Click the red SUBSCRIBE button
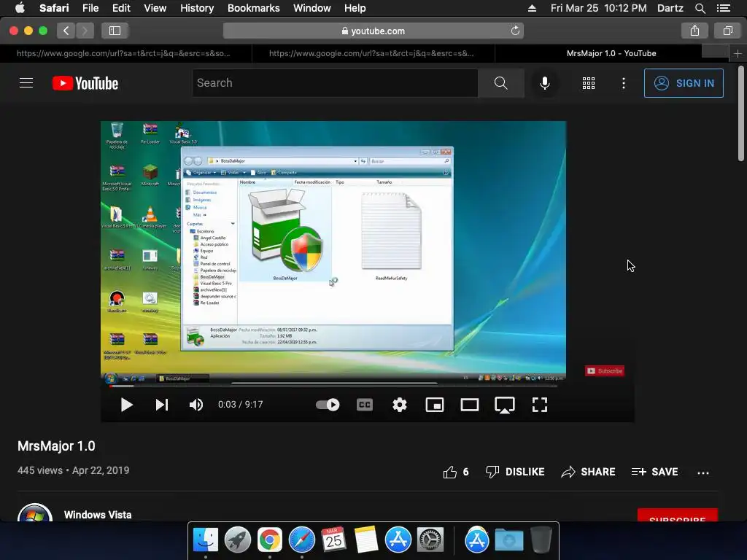Screen dimensions: 747x560 [x=678, y=516]
